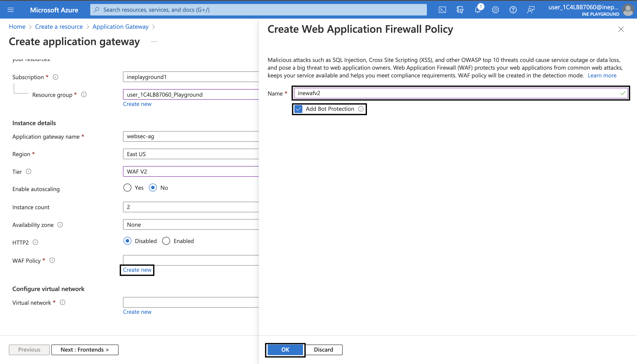The width and height of the screenshot is (637, 364).
Task: Open the Region dropdown showing East US
Action: (x=190, y=154)
